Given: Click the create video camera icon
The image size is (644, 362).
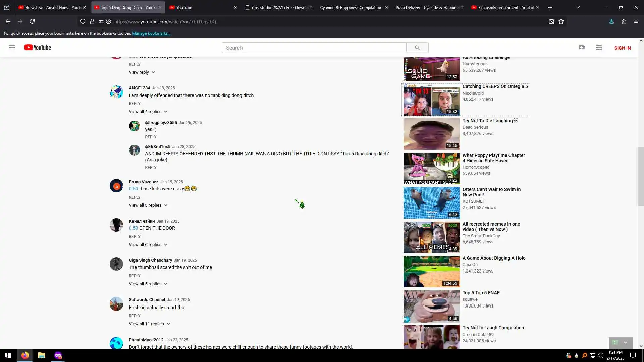Looking at the screenshot, I should 582,47.
